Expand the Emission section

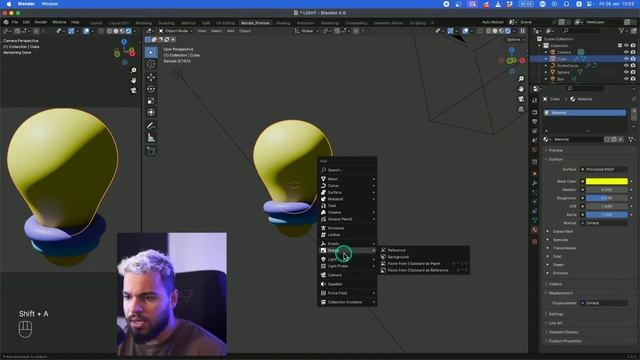point(560,273)
